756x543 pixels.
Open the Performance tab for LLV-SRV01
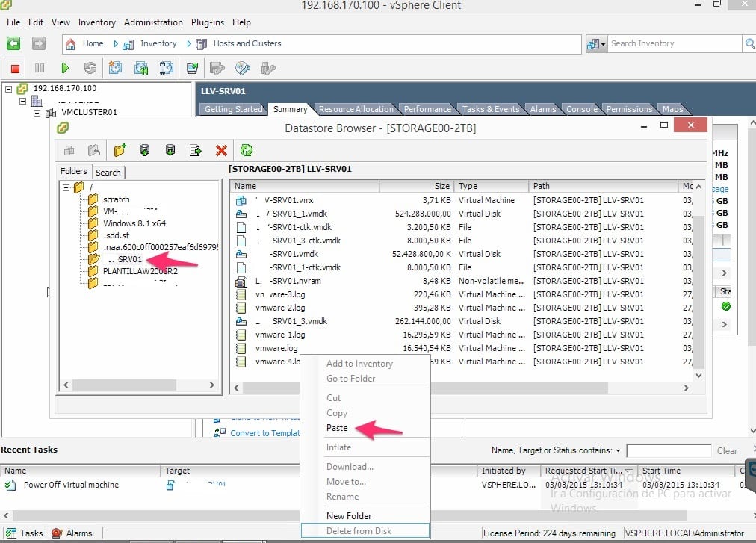point(427,108)
